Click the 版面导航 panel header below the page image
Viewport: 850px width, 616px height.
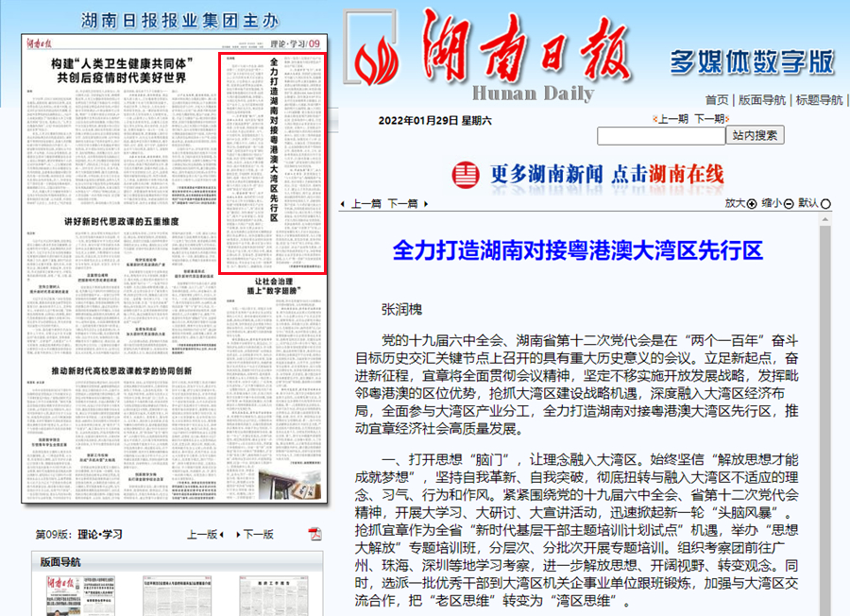point(178,562)
